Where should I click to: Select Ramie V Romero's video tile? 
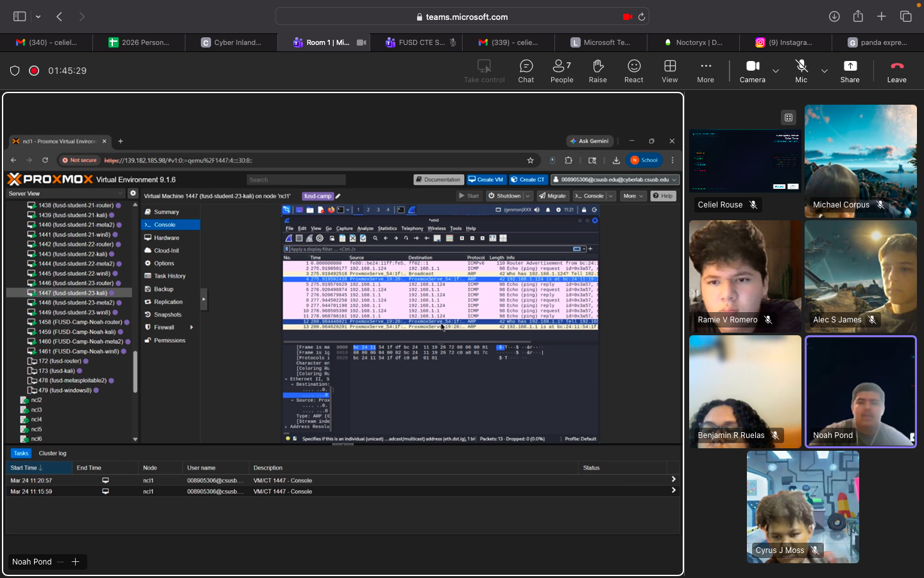[x=745, y=276]
